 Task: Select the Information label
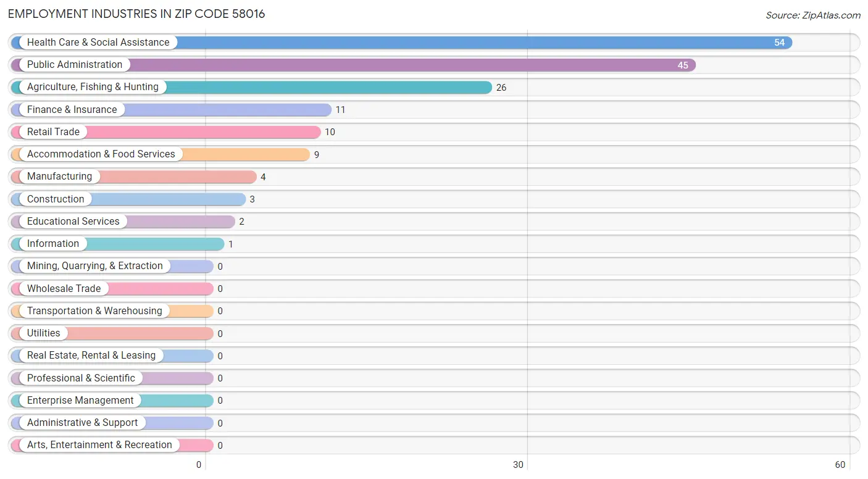[x=53, y=244]
